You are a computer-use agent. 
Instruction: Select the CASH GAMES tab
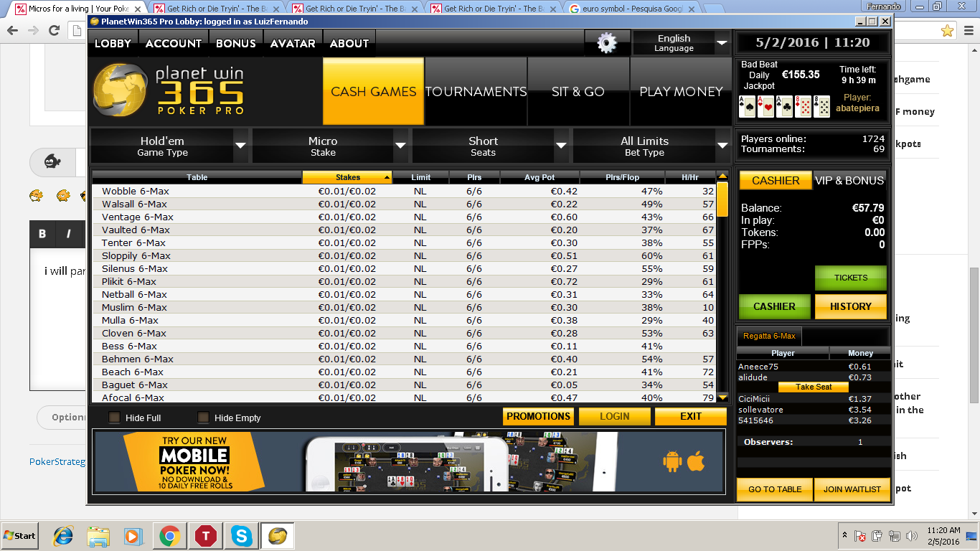tap(374, 91)
